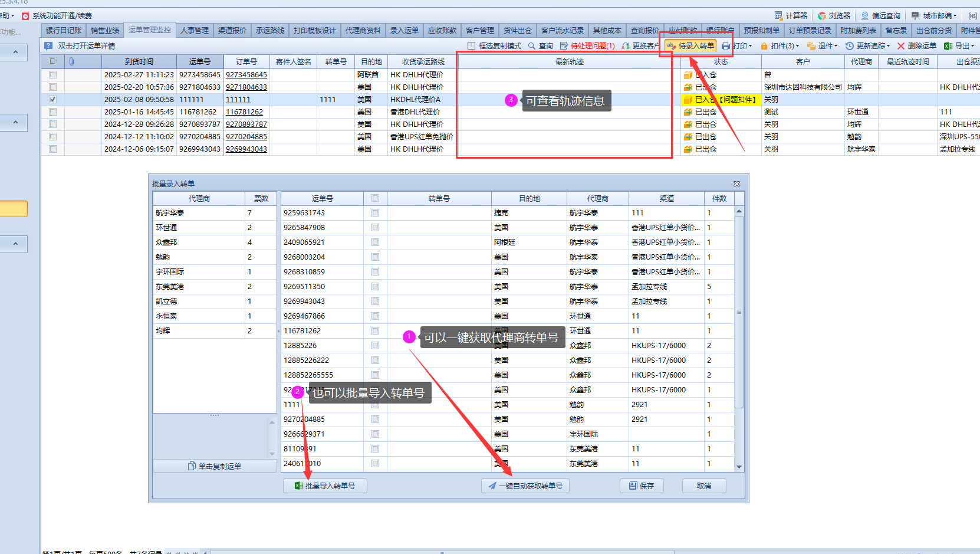Screen dimensions: 980x554
Task: Open the 计算器 calculator tool
Action: pos(791,16)
